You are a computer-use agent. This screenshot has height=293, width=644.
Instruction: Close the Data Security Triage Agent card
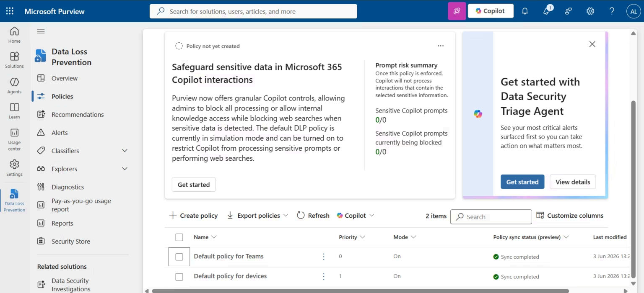click(x=592, y=44)
